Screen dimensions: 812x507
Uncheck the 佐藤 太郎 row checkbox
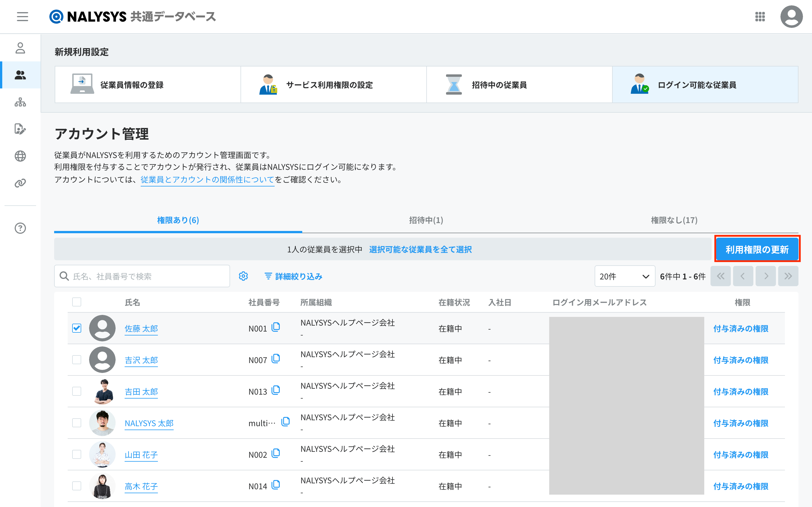coord(77,328)
